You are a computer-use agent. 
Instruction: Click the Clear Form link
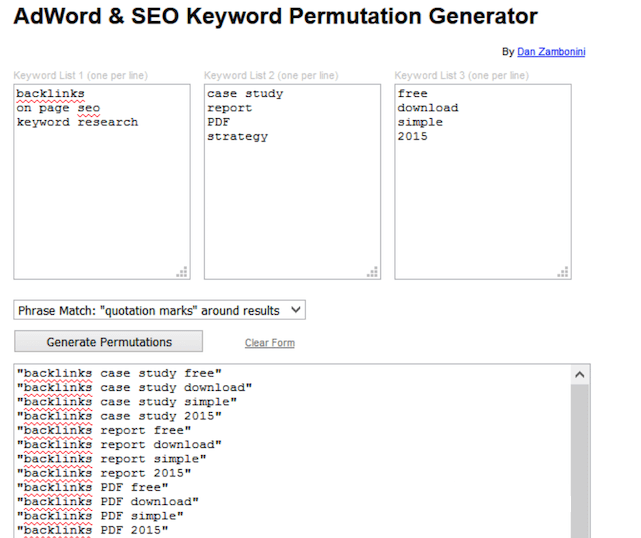(x=270, y=343)
